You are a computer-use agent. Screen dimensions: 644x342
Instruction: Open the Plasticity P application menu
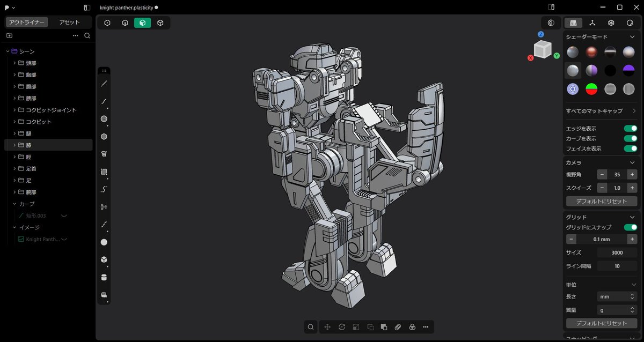[8, 8]
